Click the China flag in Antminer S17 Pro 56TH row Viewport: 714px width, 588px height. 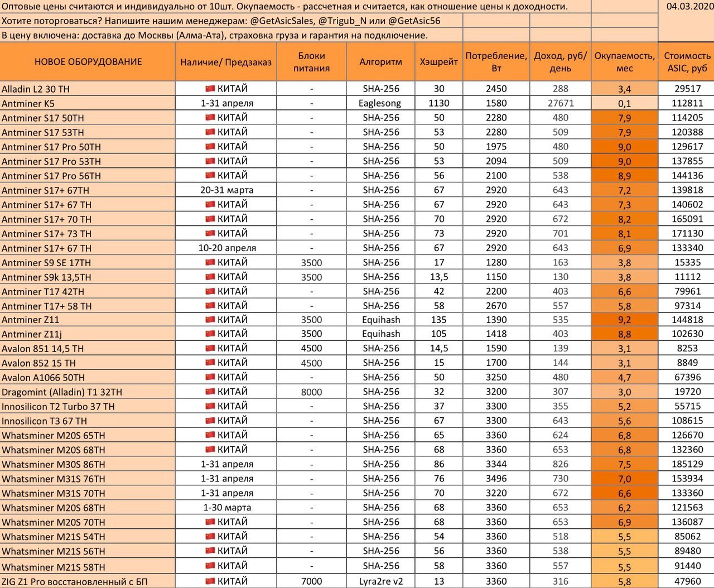click(x=210, y=176)
